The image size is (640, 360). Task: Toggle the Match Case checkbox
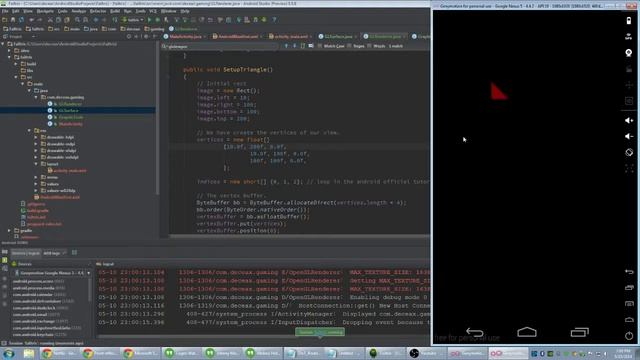[320, 46]
